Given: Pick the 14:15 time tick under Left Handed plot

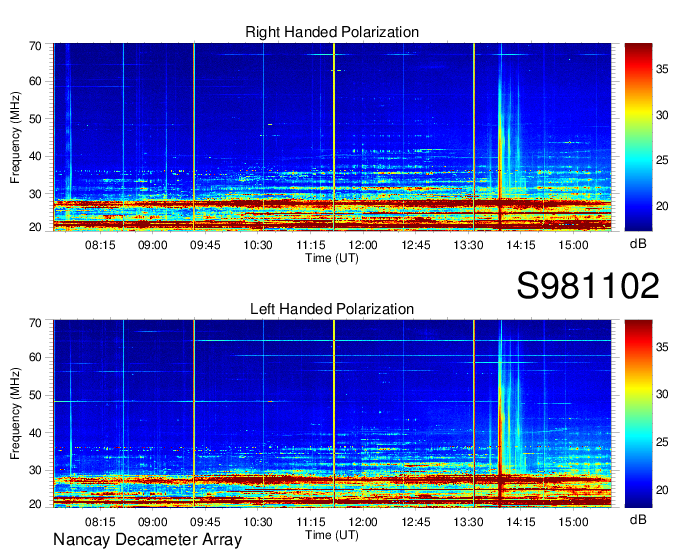Looking at the screenshot, I should click(x=521, y=522).
